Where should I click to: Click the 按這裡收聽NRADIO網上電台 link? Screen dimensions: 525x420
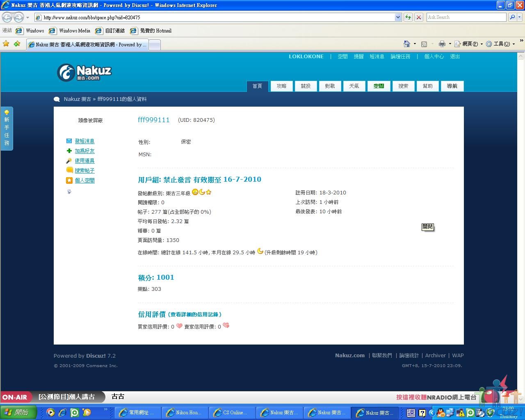436,397
